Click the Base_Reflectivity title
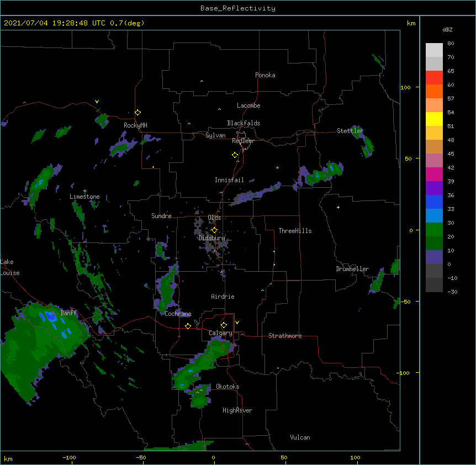Screen dimensions: 476x465 238,8
